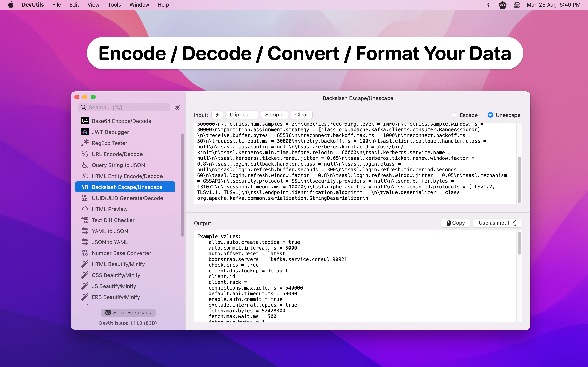This screenshot has height=367, width=588.
Task: Click the tool search field
Action: pos(126,107)
